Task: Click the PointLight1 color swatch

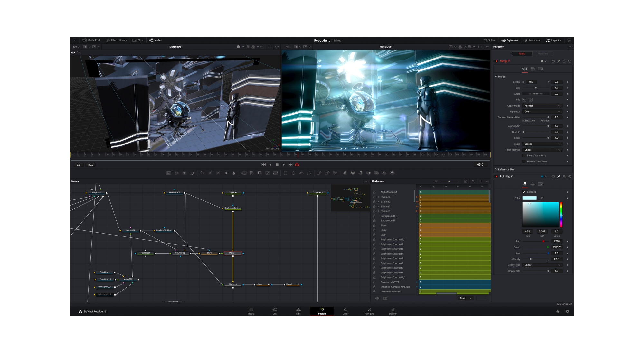Action: click(x=529, y=198)
